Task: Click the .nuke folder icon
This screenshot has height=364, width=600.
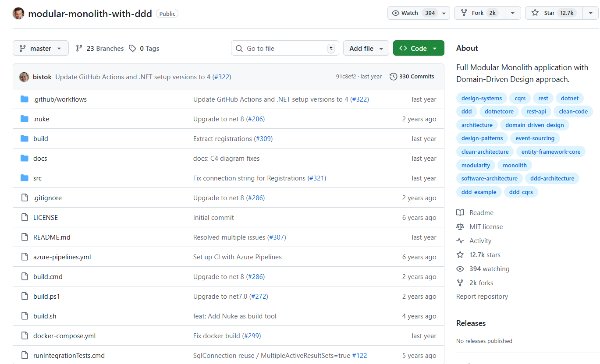Action: [x=25, y=119]
